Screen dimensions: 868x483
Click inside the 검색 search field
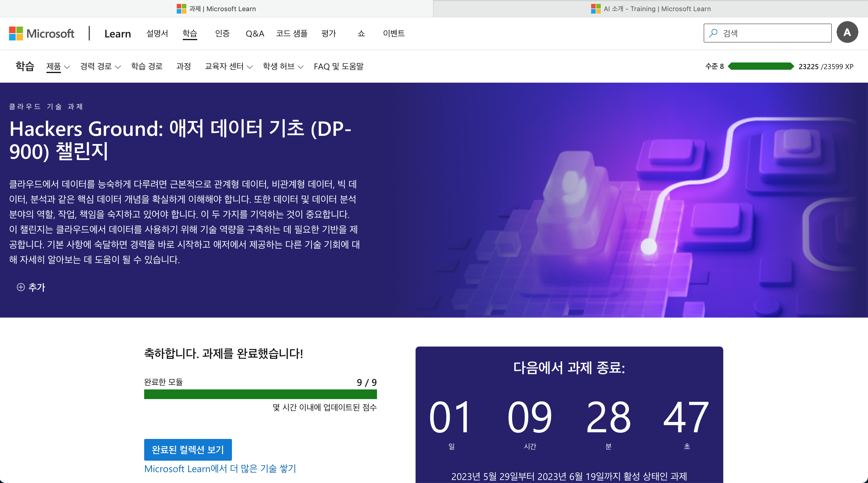click(x=768, y=33)
